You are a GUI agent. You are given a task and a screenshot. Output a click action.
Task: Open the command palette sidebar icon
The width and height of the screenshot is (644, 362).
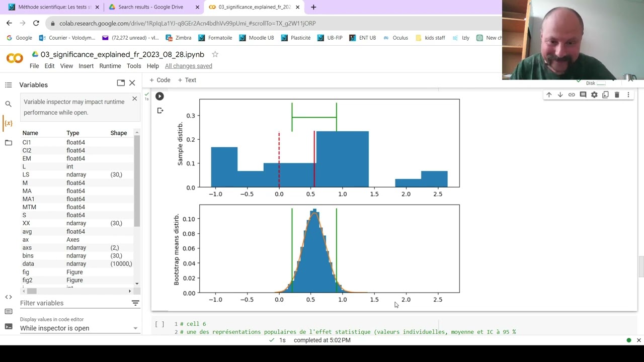8,312
